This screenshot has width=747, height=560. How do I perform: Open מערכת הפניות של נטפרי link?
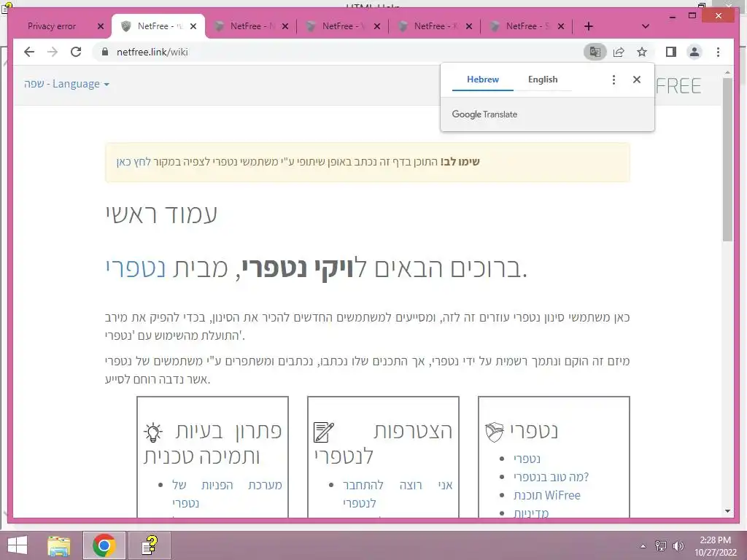tap(228, 494)
